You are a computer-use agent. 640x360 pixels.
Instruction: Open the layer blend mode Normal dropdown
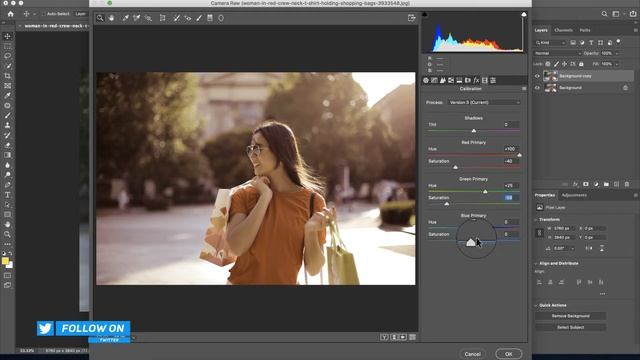point(558,53)
